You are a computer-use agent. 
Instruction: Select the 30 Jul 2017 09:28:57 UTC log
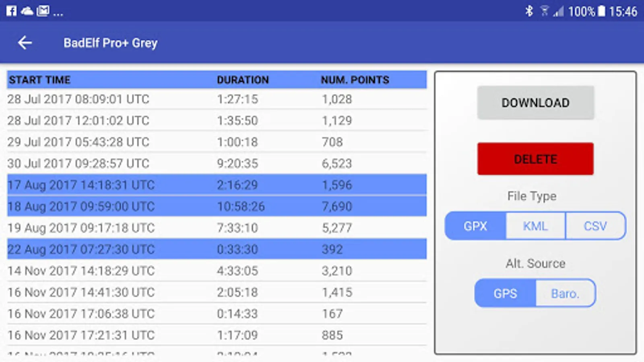(x=217, y=163)
